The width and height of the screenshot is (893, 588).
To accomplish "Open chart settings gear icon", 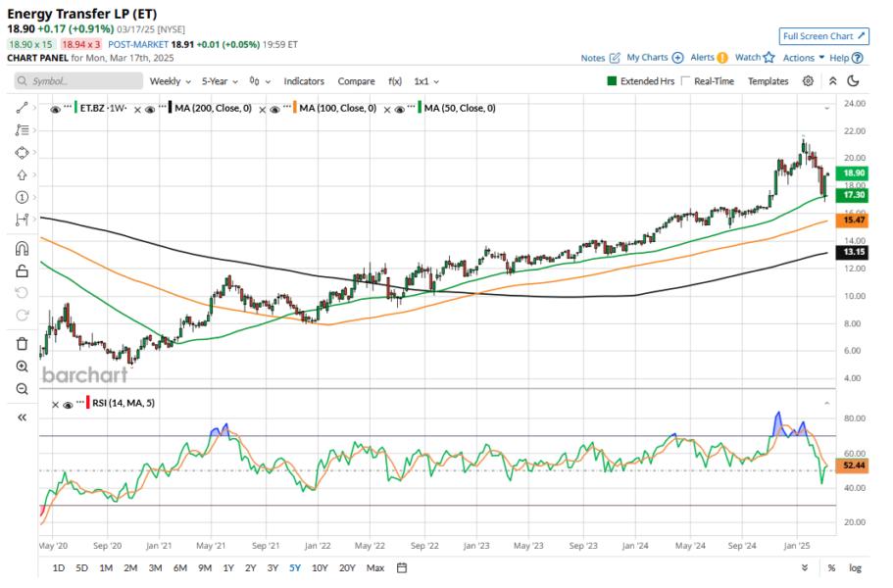I will pos(808,81).
